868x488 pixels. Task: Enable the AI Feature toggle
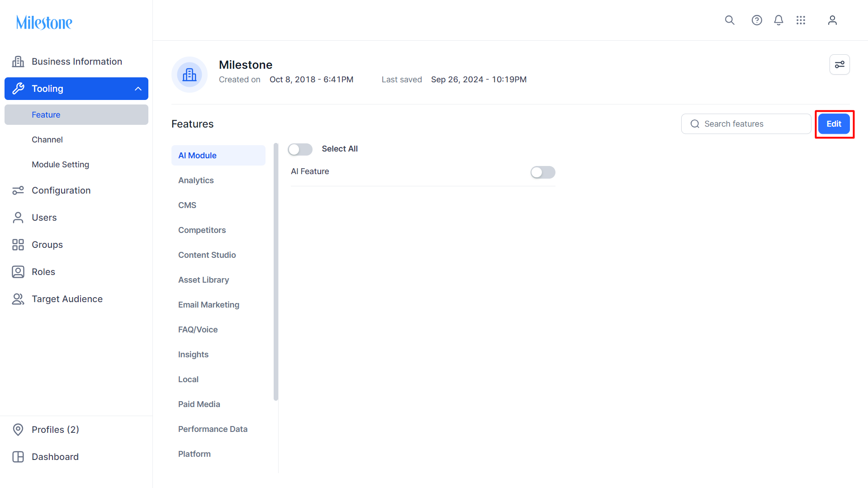543,172
